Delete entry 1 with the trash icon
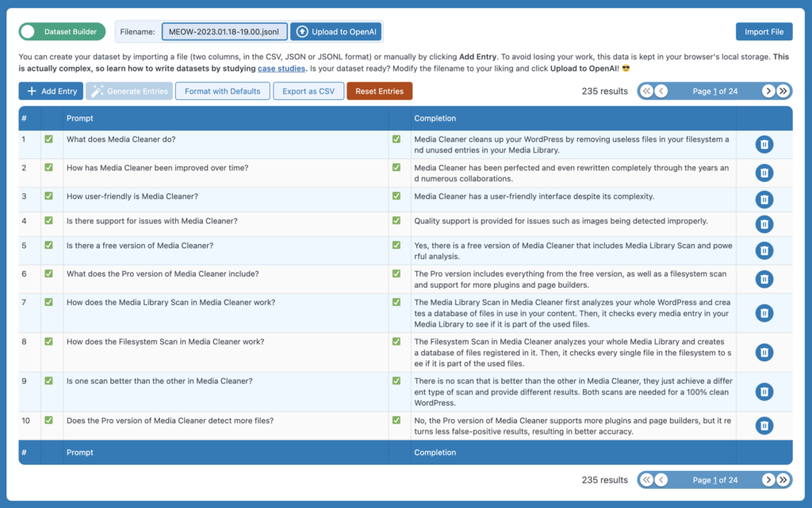This screenshot has width=812, height=508. pos(764,144)
